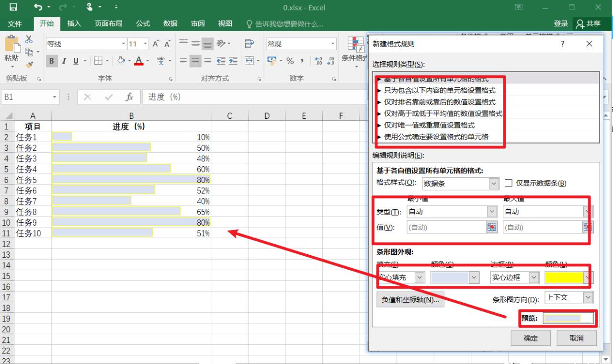The width and height of the screenshot is (613, 364).
Task: Click the cell Borders icon
Action: point(98,61)
